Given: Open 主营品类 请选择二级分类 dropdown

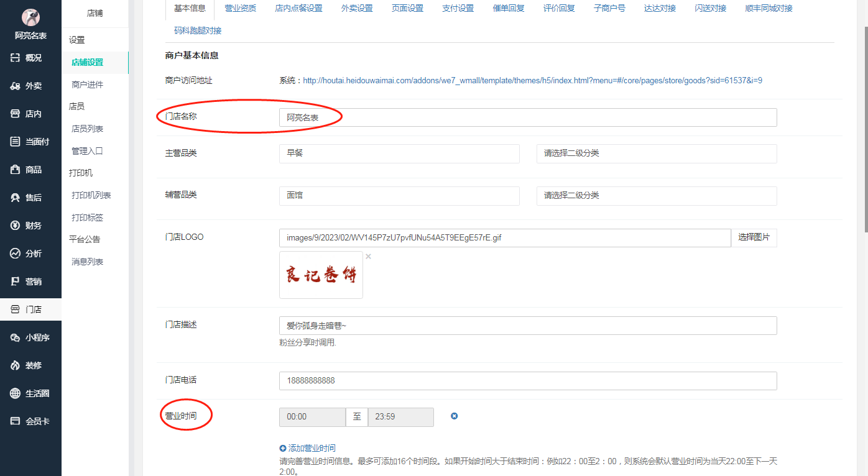Looking at the screenshot, I should click(x=657, y=153).
